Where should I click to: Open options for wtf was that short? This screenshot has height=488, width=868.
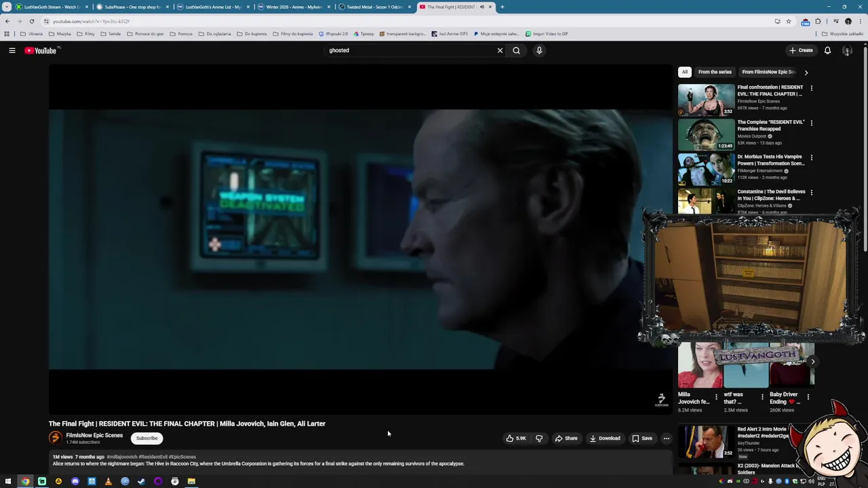coord(762,397)
